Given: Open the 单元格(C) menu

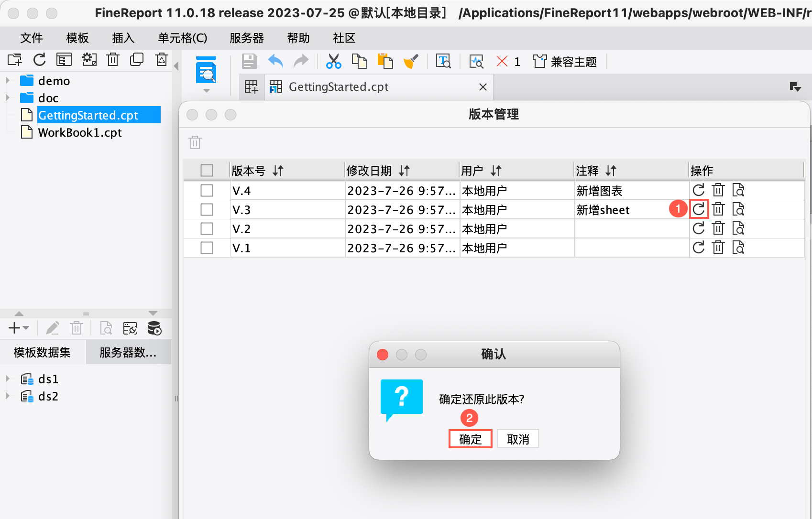Looking at the screenshot, I should pyautogui.click(x=183, y=38).
